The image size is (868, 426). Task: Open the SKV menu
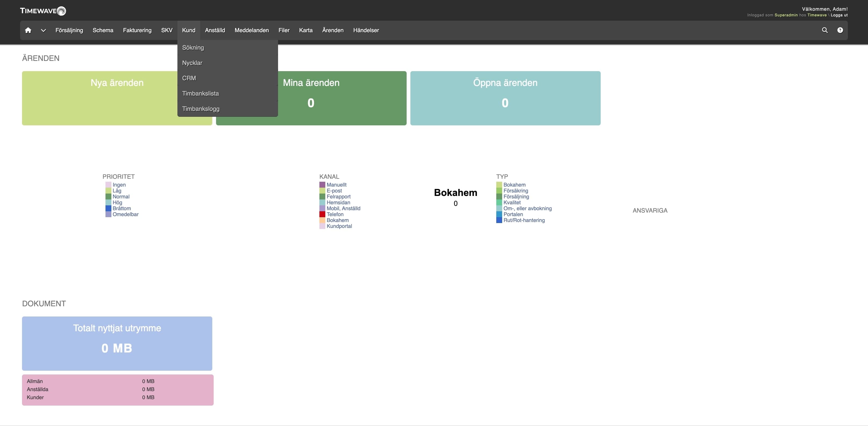167,30
